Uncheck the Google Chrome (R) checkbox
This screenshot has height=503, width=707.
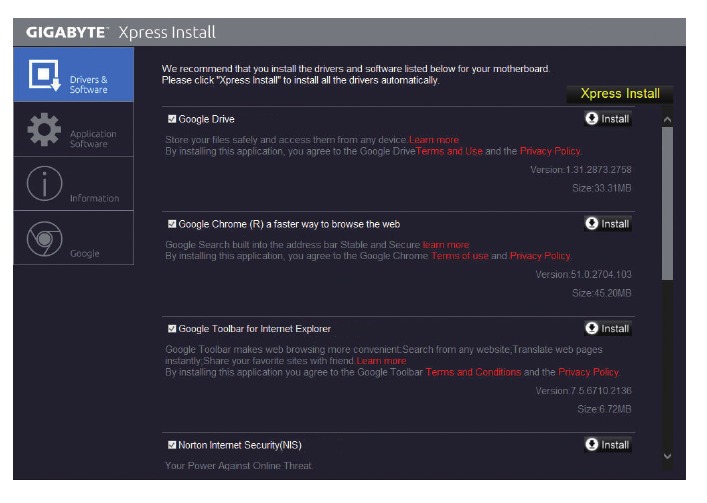point(172,224)
